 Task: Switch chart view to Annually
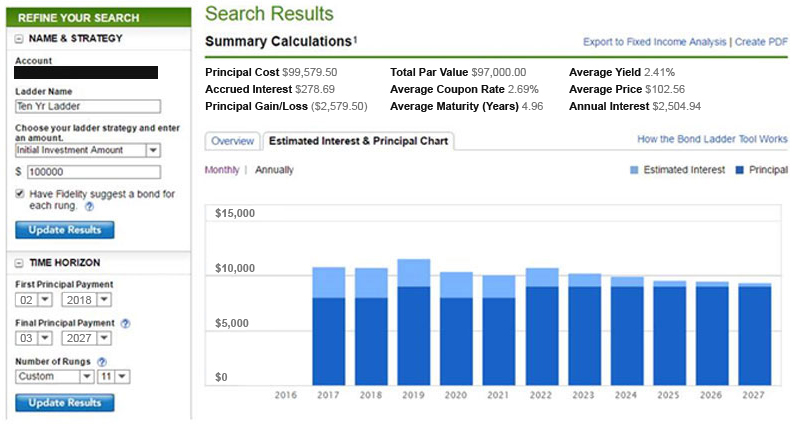coord(274,170)
